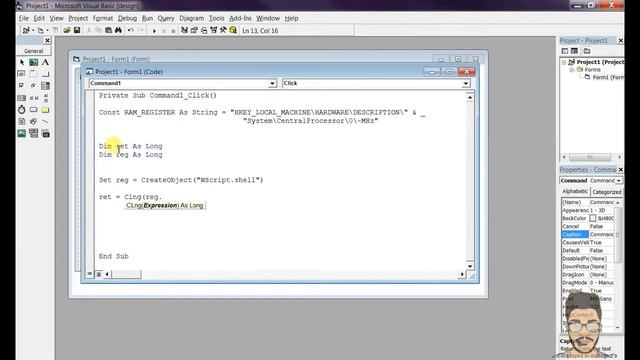
Task: Toggle Folders in Project panel
Action: 587,51
